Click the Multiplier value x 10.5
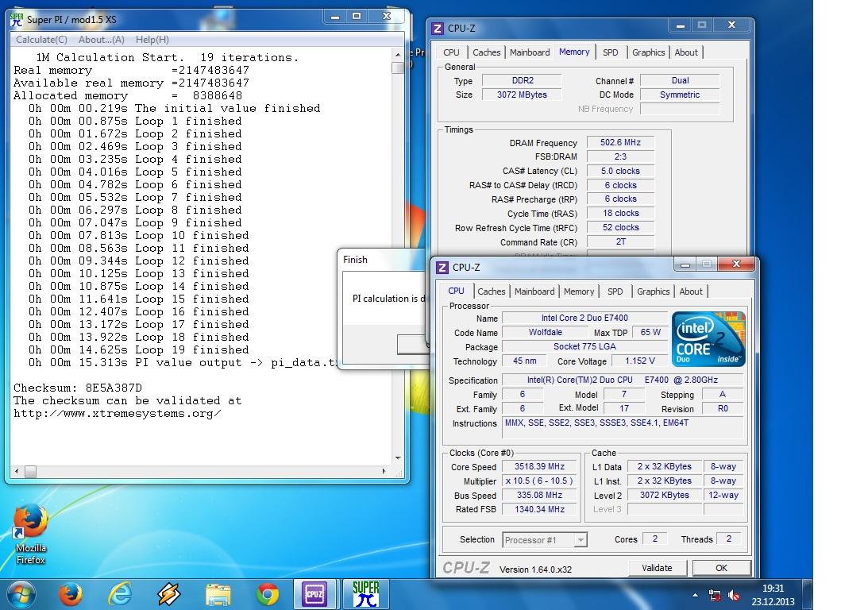This screenshot has height=610, width=868. point(539,481)
